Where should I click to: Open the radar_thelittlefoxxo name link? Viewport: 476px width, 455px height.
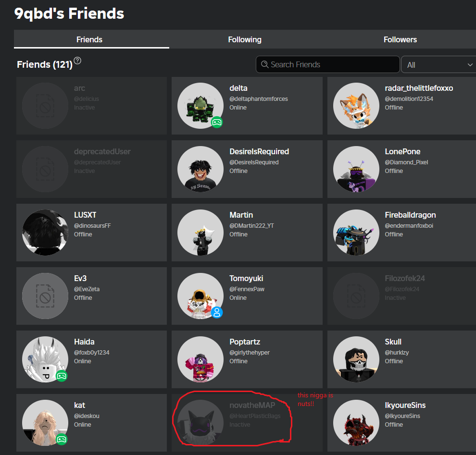click(x=419, y=88)
